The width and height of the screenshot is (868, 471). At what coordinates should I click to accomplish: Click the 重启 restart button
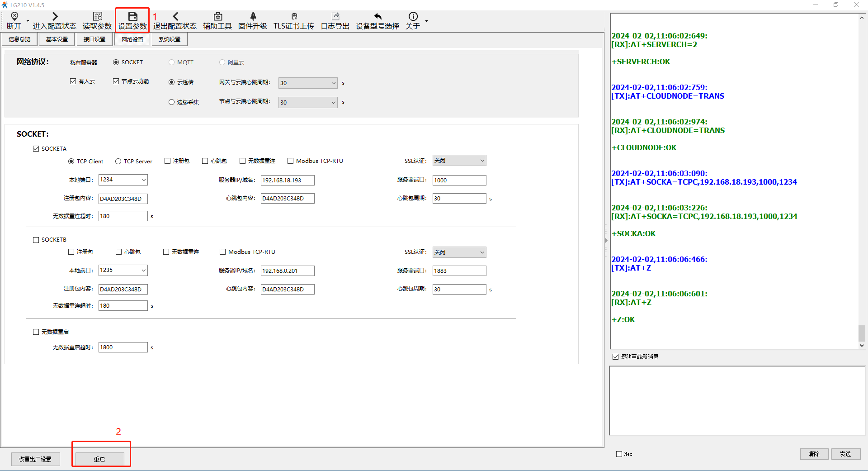coord(99,459)
